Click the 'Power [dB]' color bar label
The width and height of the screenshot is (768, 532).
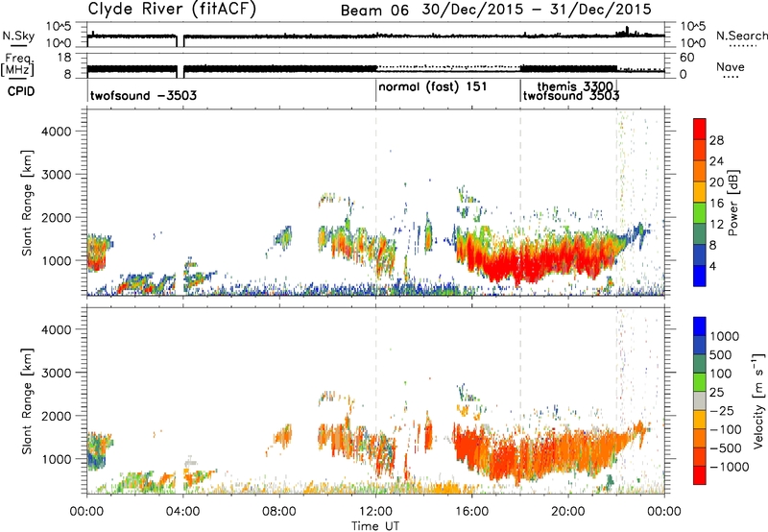click(733, 203)
